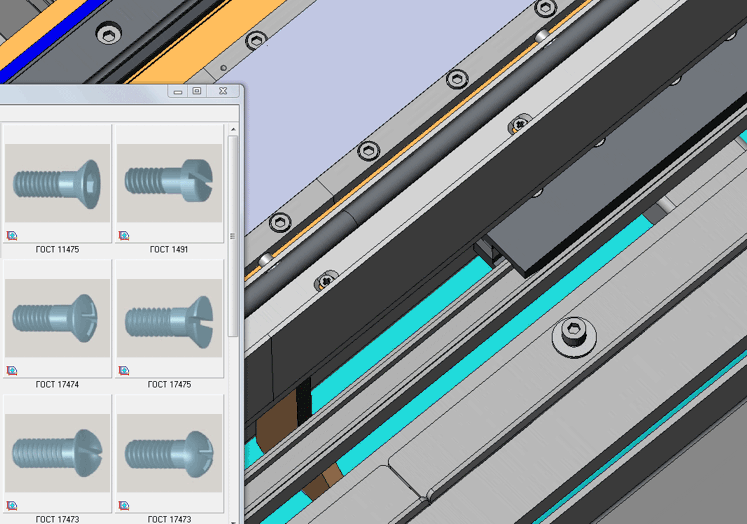
Task: Close the fastener library window
Action: click(x=221, y=92)
